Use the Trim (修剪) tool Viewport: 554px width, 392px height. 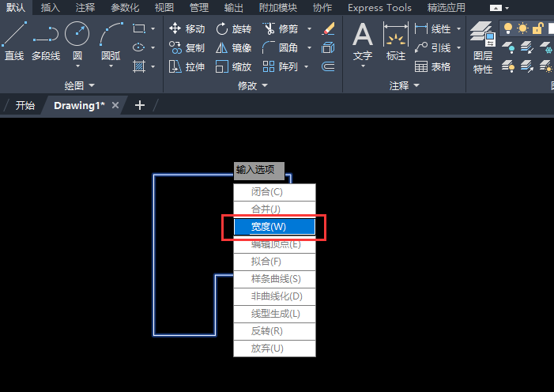[x=281, y=28]
